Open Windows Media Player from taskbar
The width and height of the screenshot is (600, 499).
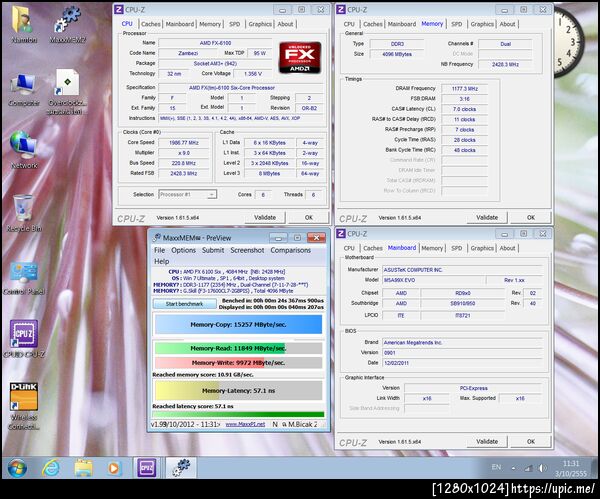(x=113, y=468)
